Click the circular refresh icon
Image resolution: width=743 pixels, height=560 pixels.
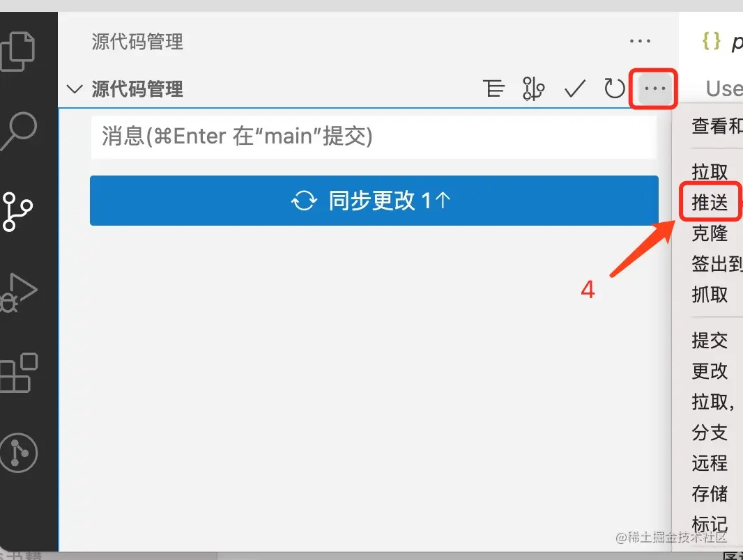point(614,88)
